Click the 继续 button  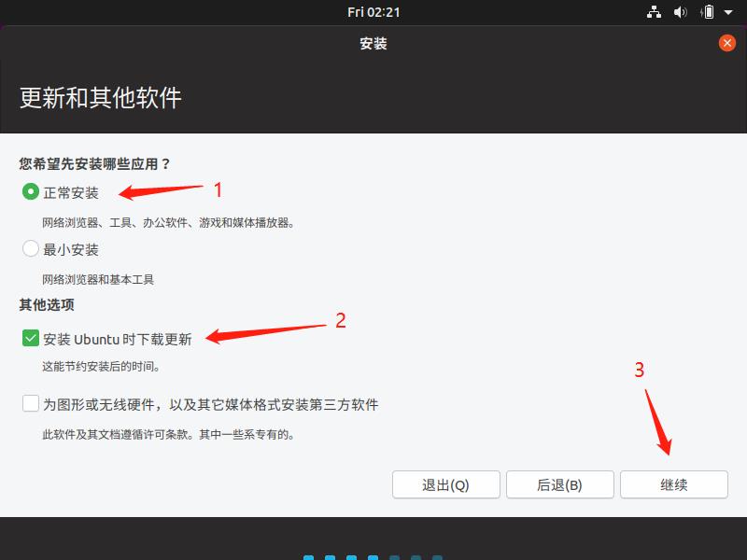(x=673, y=484)
